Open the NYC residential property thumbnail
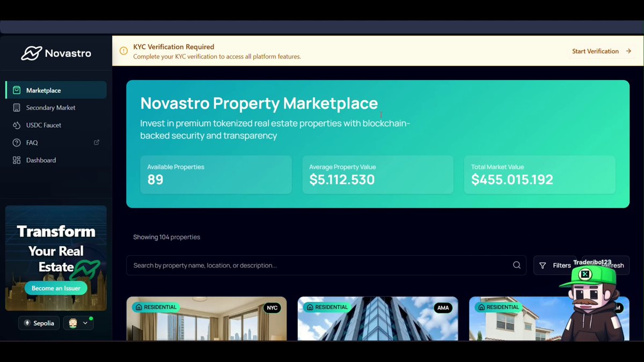 tap(207, 319)
